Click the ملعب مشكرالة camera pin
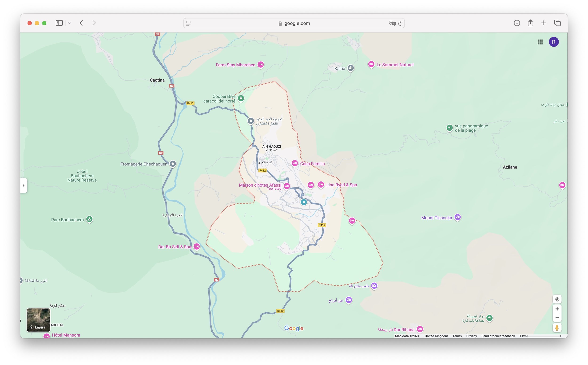This screenshot has height=365, width=588. click(x=374, y=286)
